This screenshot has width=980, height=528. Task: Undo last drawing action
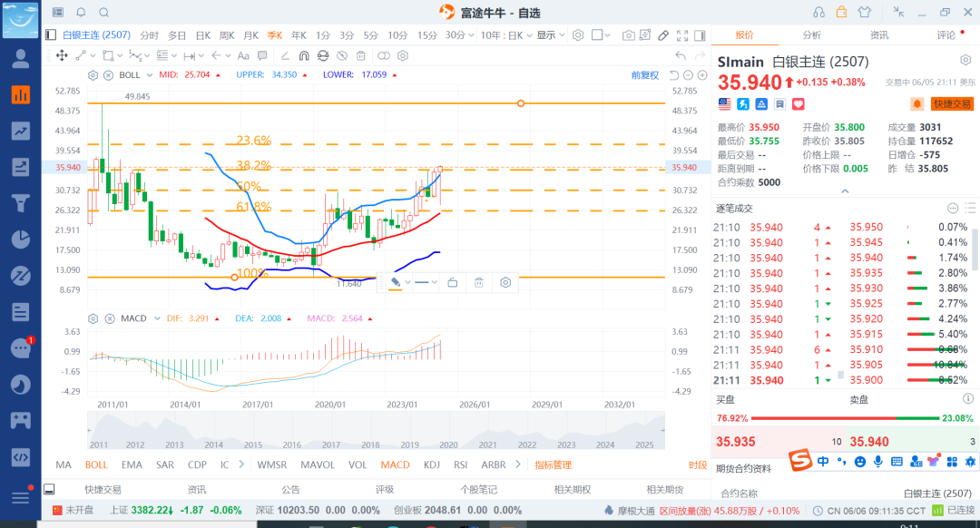681,55
